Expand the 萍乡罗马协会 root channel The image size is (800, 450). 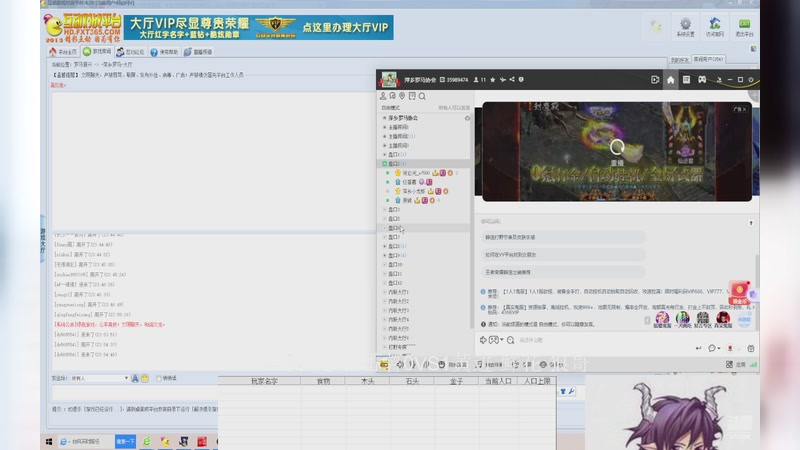385,118
